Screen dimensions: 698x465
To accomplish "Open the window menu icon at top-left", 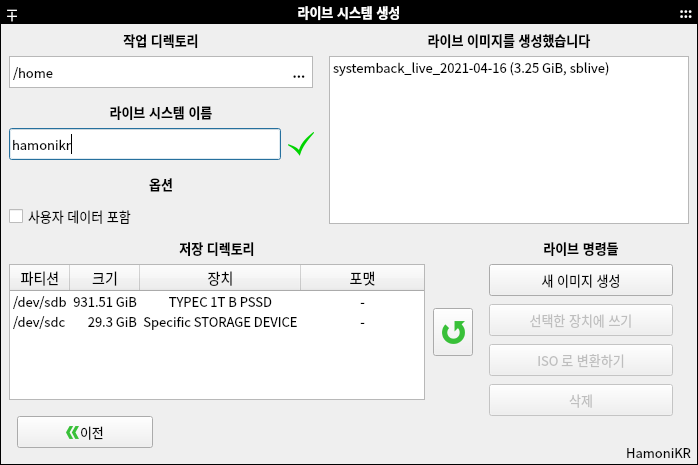I will [12, 16].
